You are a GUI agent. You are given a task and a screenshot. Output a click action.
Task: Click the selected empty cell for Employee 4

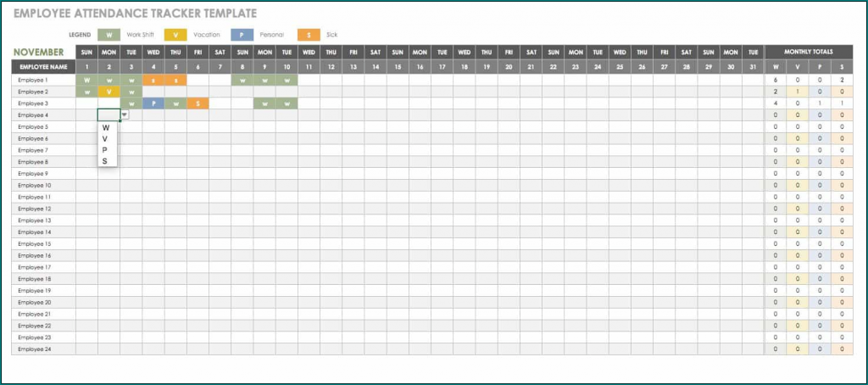108,114
